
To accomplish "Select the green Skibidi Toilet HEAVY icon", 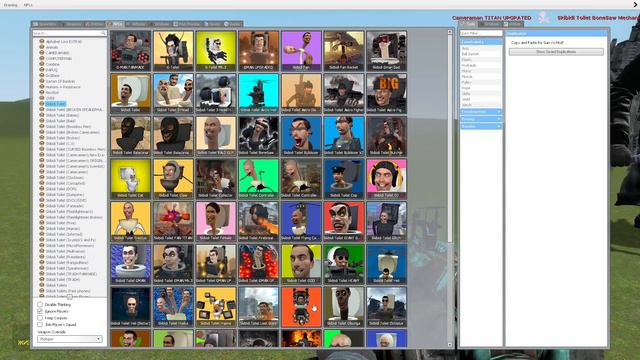I will pos(344,264).
